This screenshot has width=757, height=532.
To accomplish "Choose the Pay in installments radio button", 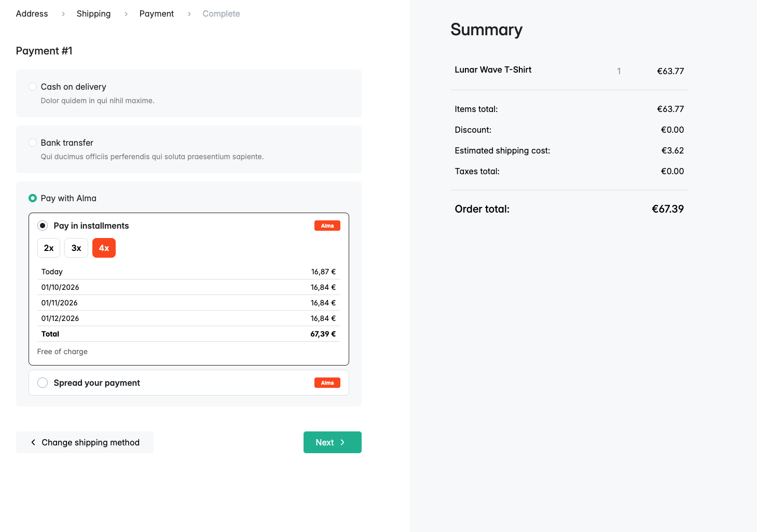I will click(43, 226).
